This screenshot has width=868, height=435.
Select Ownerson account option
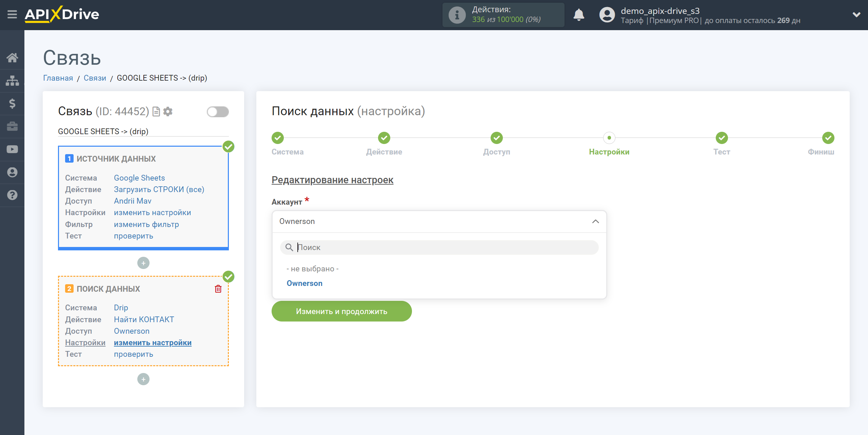click(304, 283)
